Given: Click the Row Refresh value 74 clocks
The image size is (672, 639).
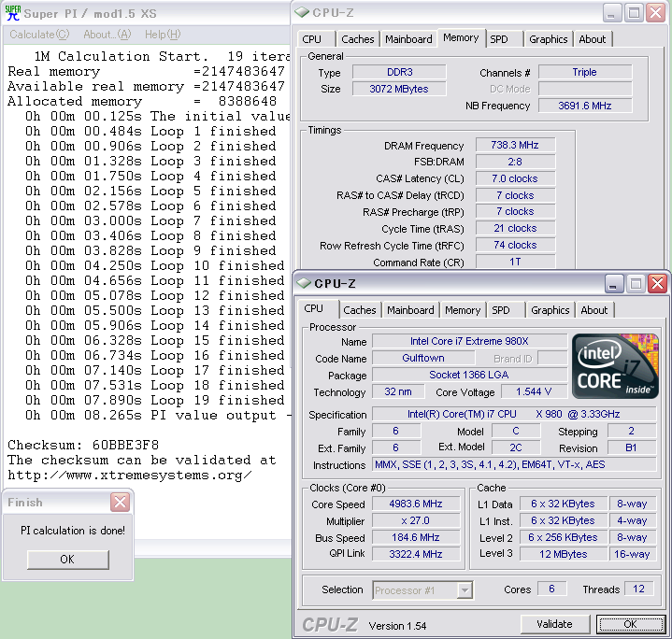Looking at the screenshot, I should click(x=515, y=245).
